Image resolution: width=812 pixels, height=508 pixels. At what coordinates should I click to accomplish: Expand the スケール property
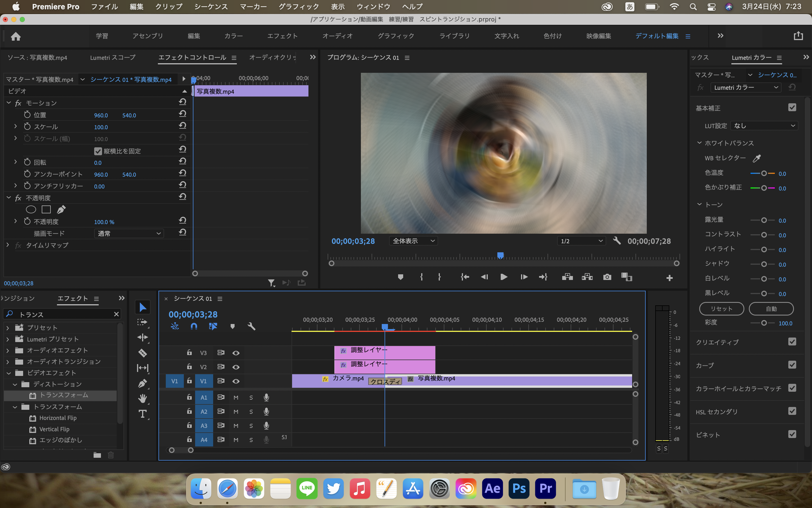click(16, 127)
